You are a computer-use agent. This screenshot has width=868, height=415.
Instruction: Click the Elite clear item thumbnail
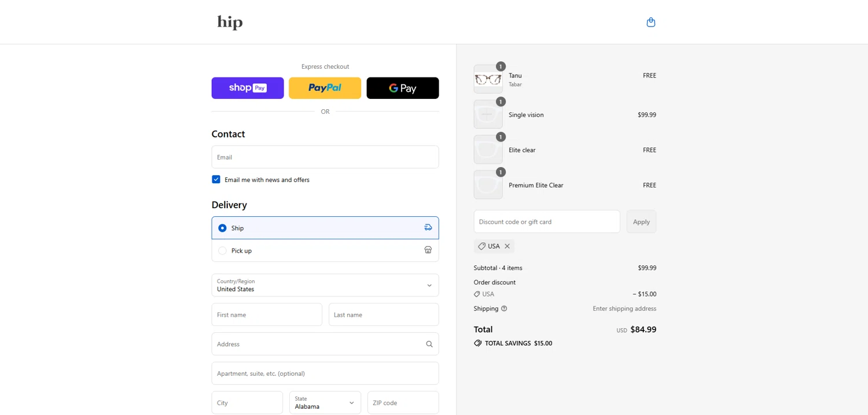[x=488, y=150]
